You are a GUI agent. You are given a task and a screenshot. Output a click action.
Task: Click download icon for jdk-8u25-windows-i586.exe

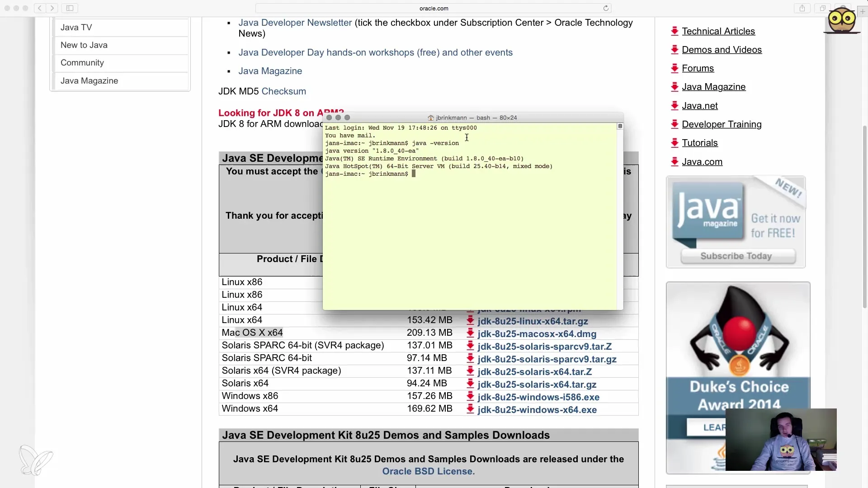(470, 397)
